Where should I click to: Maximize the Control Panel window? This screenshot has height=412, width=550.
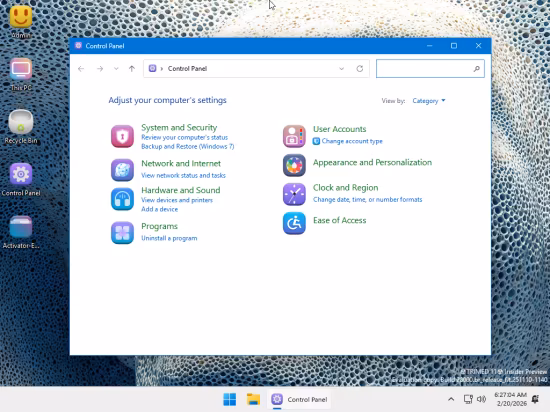point(454,46)
